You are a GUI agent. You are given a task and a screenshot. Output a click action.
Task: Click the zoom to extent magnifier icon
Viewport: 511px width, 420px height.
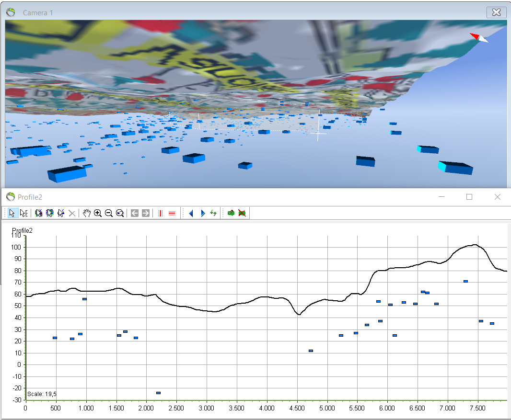120,213
